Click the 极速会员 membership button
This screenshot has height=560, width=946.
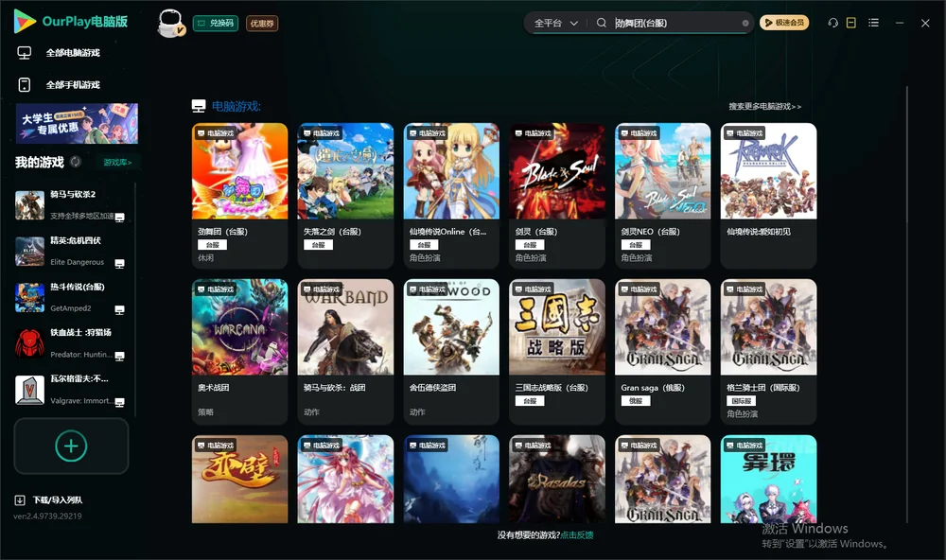[784, 23]
